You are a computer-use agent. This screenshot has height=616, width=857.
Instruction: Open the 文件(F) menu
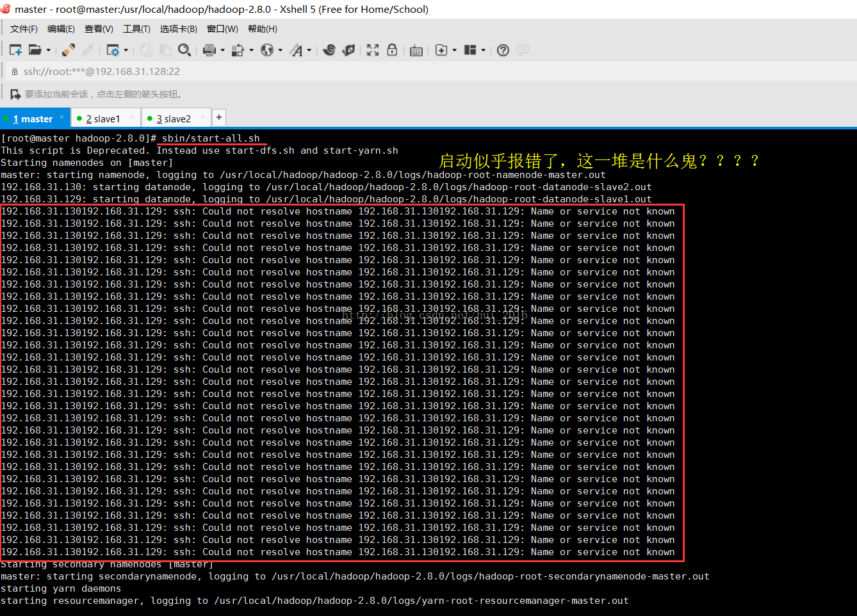(x=24, y=29)
